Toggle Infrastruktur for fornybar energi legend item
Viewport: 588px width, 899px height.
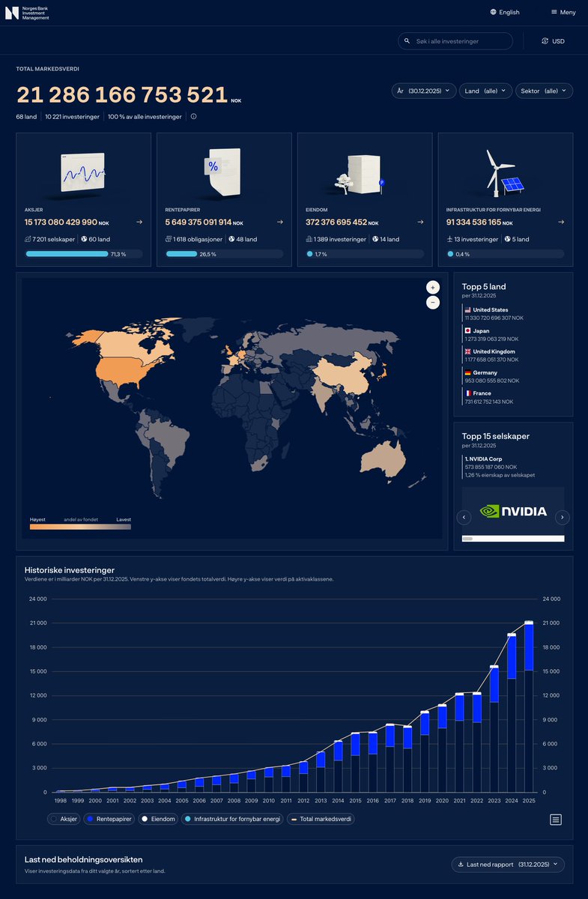coord(232,819)
